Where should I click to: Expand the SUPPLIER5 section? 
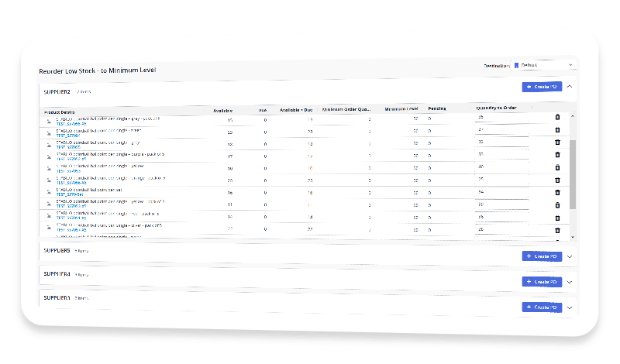click(x=570, y=256)
